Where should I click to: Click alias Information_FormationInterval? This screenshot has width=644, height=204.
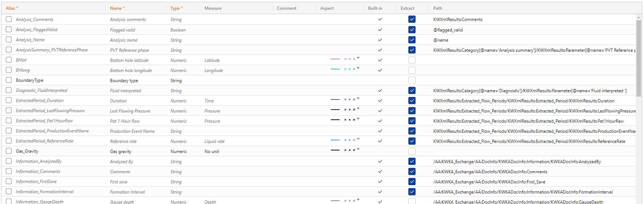click(45, 192)
